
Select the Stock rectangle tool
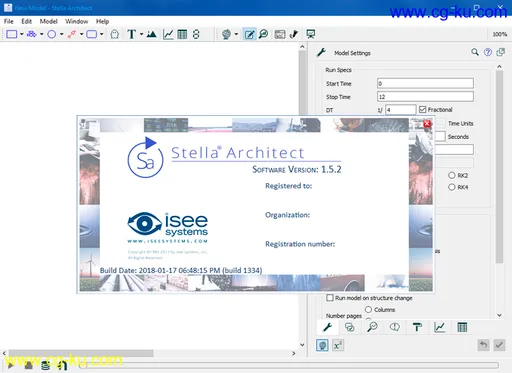point(12,34)
